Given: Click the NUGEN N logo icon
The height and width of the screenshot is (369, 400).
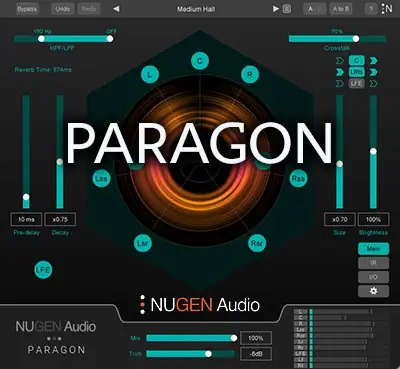Looking at the screenshot, I should coord(387,9).
